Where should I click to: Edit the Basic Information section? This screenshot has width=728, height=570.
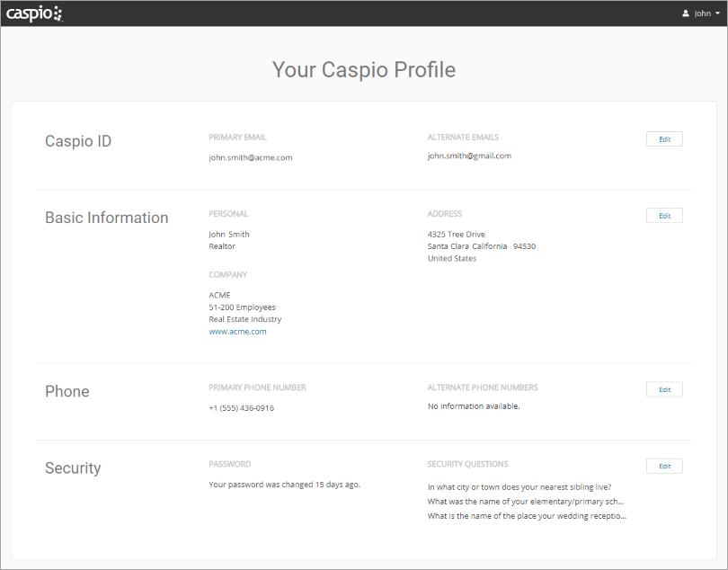664,216
